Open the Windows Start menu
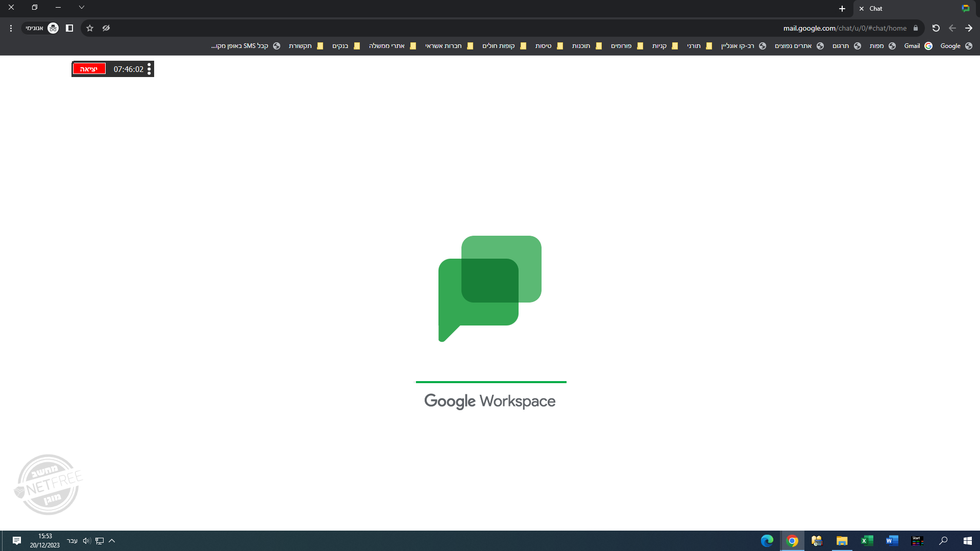This screenshot has height=551, width=980. 968,541
